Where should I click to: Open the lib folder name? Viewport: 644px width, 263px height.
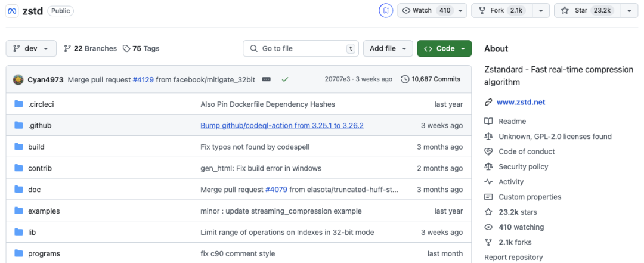point(32,233)
